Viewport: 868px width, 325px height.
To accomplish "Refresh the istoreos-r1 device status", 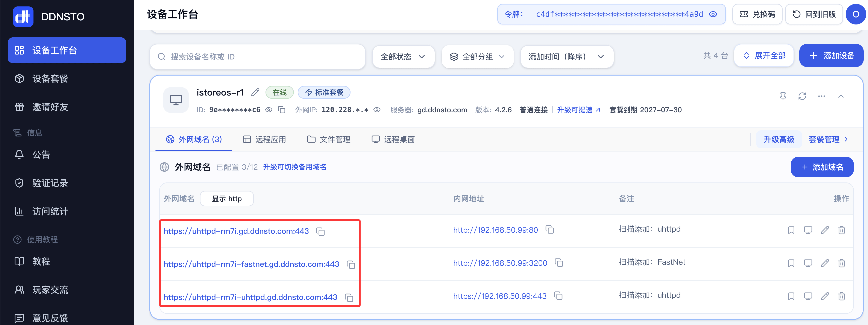I will pyautogui.click(x=802, y=96).
